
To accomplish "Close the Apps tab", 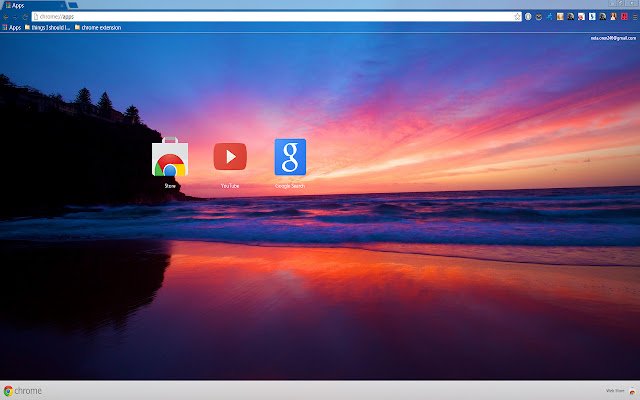I will pyautogui.click(x=62, y=5).
